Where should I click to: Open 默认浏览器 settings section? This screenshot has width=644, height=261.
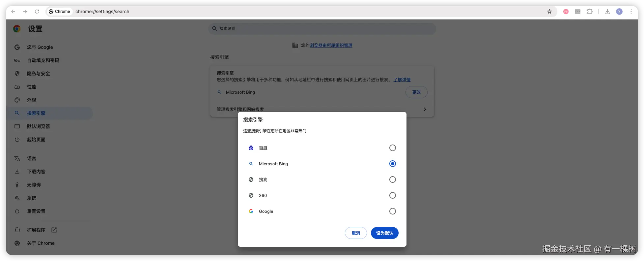(49, 126)
